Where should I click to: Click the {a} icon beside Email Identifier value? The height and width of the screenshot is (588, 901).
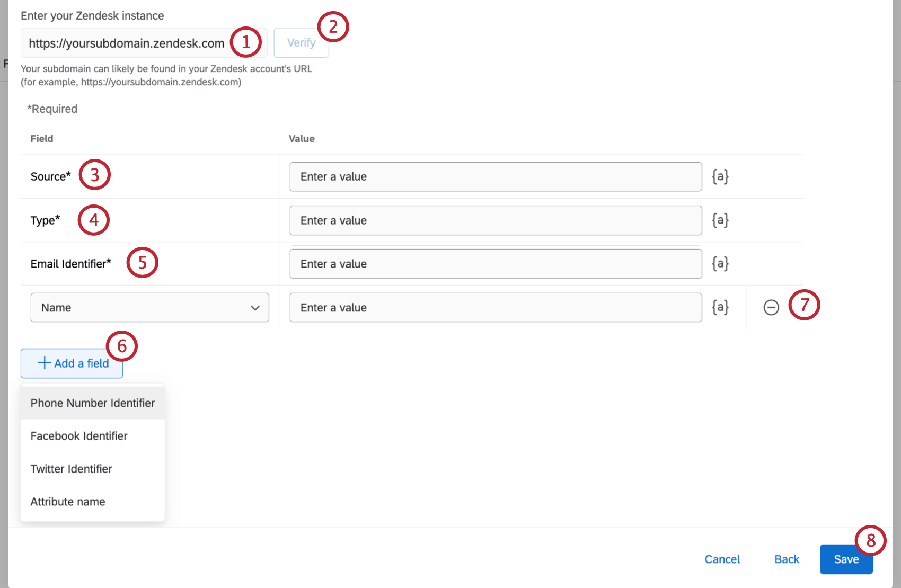[720, 263]
